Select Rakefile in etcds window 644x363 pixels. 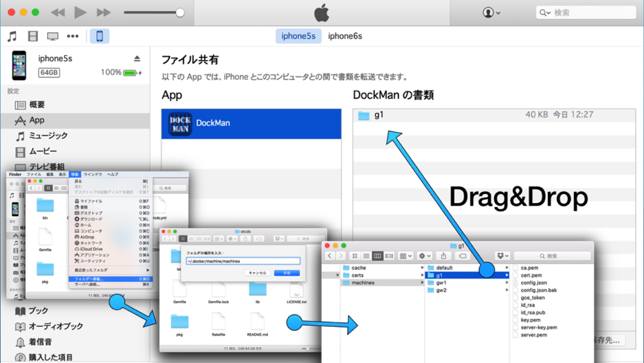pyautogui.click(x=218, y=325)
